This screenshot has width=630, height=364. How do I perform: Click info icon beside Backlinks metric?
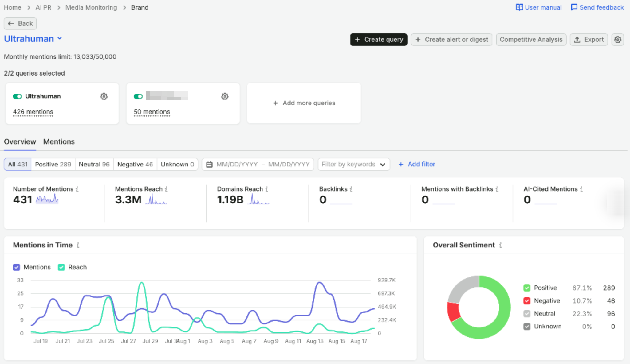pyautogui.click(x=351, y=189)
